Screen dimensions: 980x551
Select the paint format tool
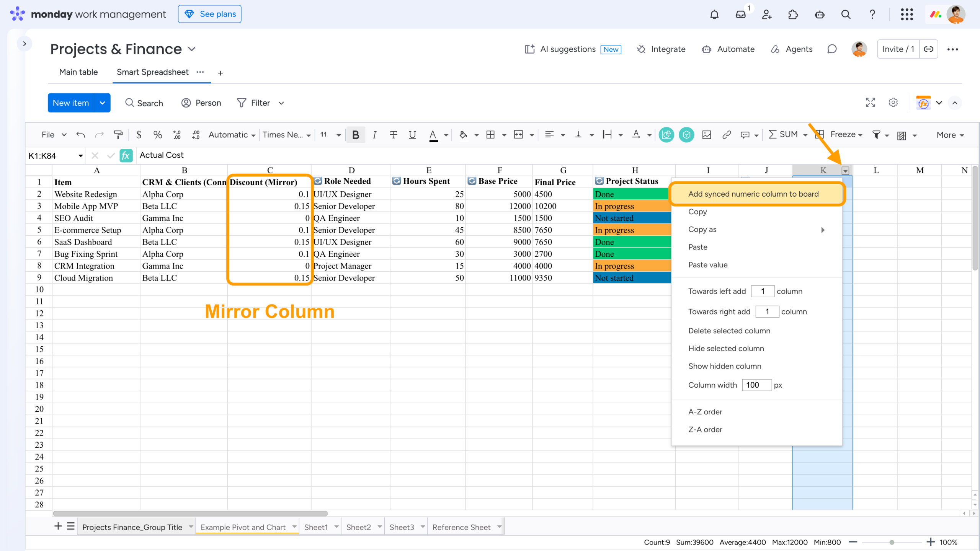118,135
